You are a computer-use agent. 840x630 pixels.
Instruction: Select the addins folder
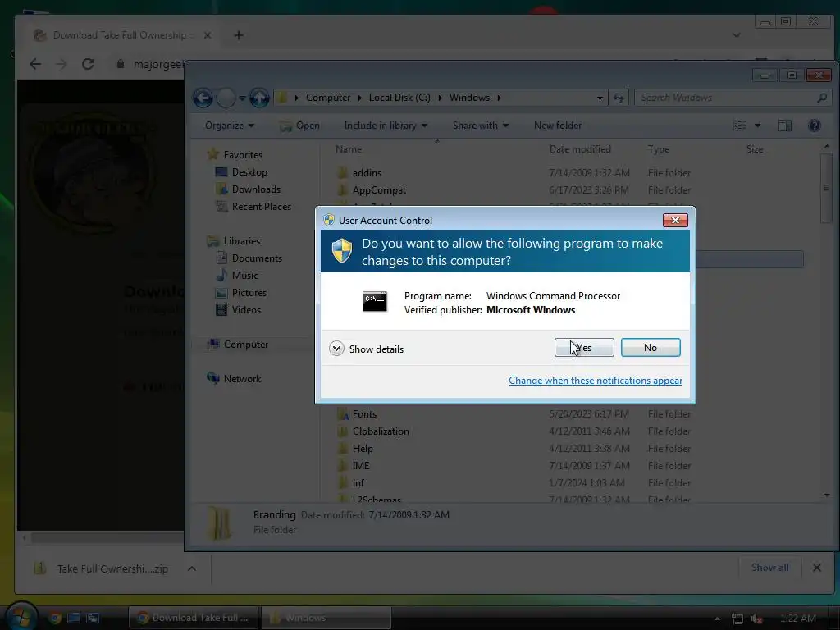[x=367, y=173]
